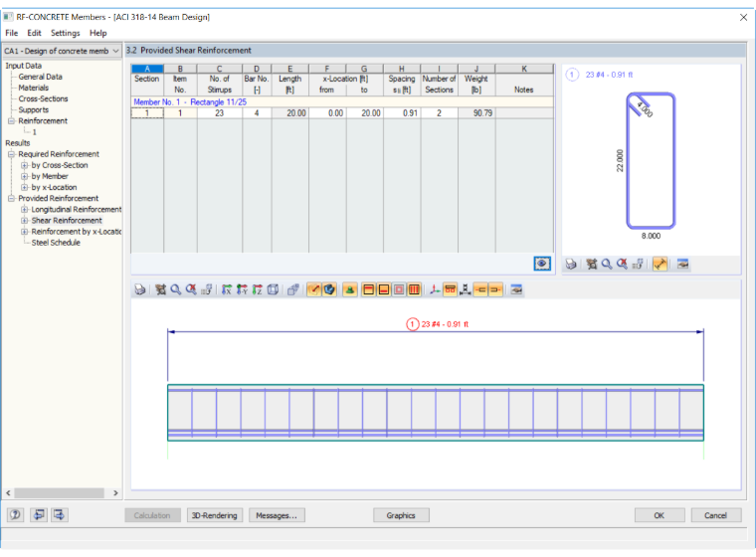This screenshot has width=756, height=557.
Task: Toggle the stirrups display with red vertical bars
Action: point(414,289)
